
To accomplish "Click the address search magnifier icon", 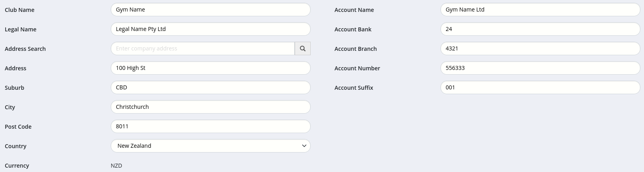I will [303, 48].
